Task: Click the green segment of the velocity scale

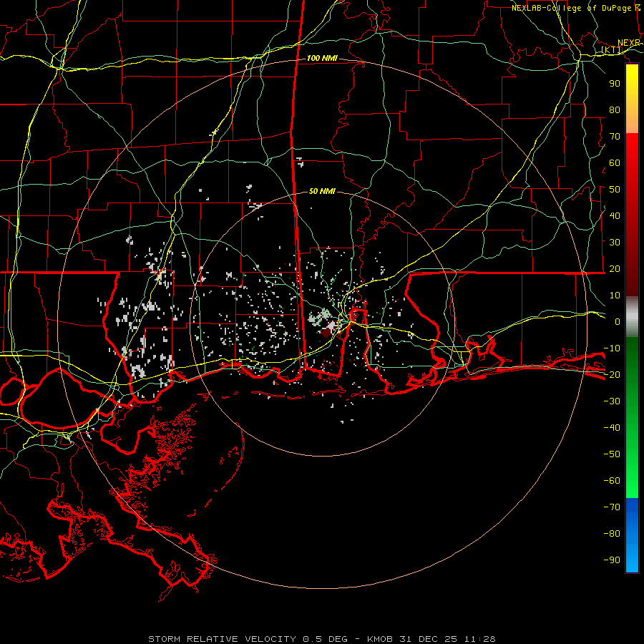Action: point(632,417)
